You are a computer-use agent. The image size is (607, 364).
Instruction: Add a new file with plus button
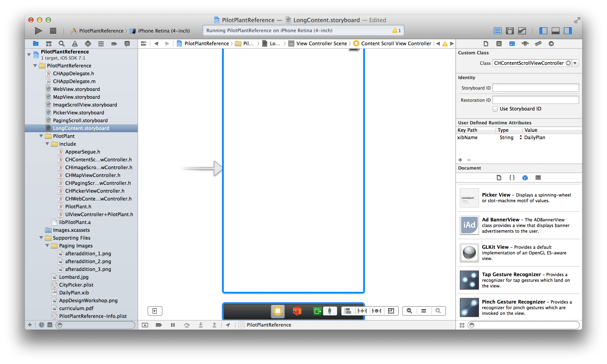click(x=30, y=325)
